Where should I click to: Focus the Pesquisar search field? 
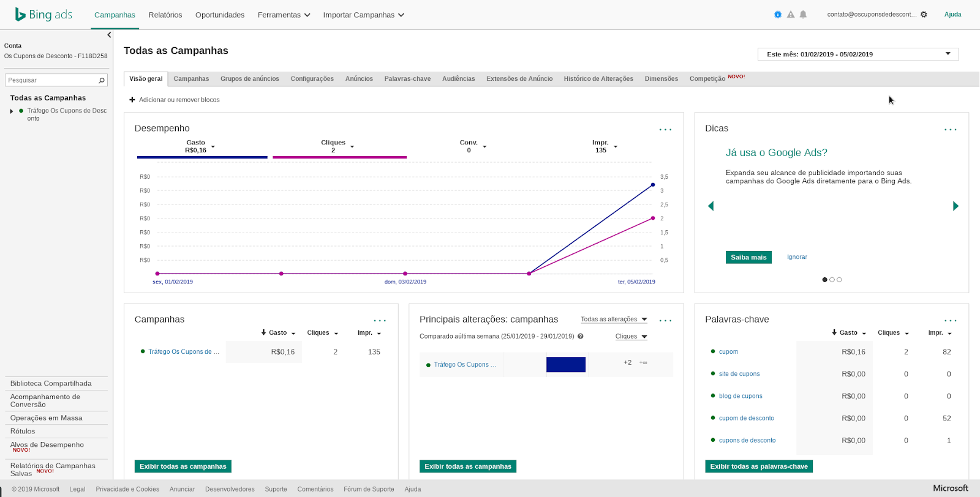click(51, 80)
